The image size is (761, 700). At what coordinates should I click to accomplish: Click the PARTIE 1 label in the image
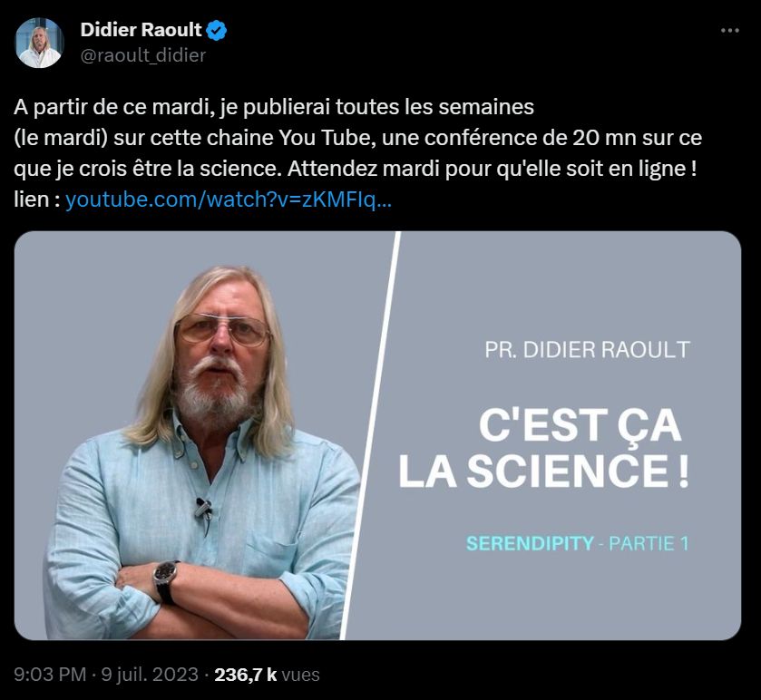[x=649, y=544]
